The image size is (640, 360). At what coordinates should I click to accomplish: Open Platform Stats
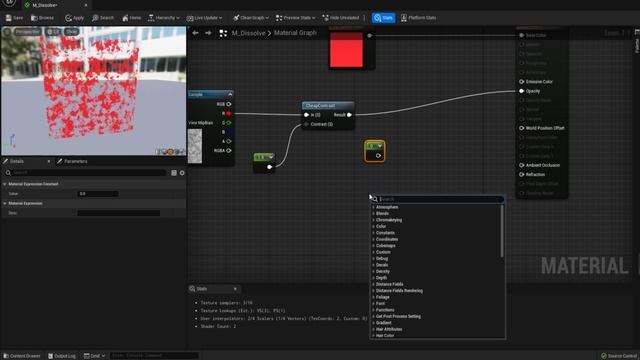[x=418, y=18]
